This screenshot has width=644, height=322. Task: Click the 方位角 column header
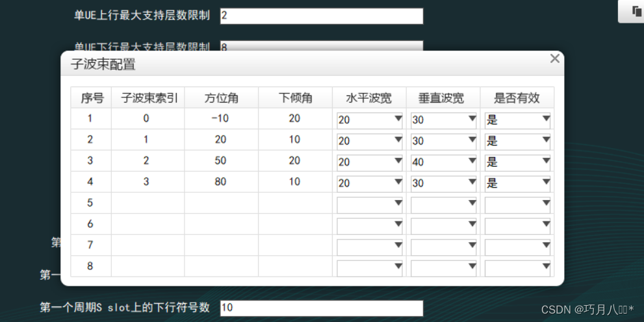pos(222,97)
